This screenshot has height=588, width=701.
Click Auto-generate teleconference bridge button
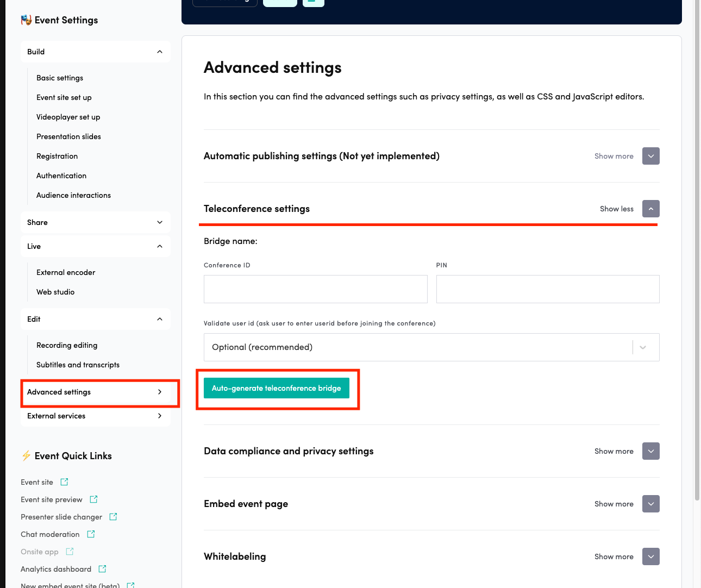tap(276, 388)
